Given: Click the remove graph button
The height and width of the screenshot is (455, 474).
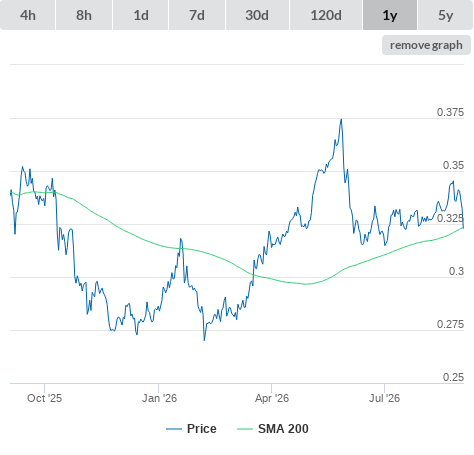Looking at the screenshot, I should tap(426, 45).
